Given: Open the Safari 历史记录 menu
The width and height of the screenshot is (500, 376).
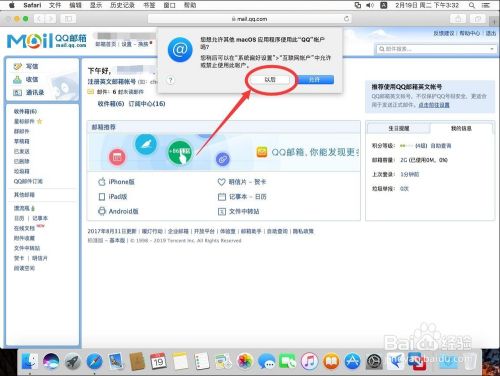Looking at the screenshot, I should coord(122,5).
